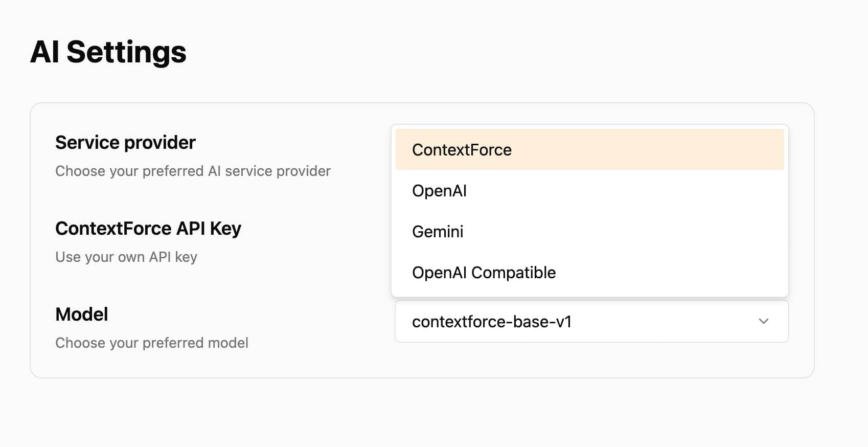
Task: Click the Gemini row in the dropdown
Action: (x=438, y=231)
